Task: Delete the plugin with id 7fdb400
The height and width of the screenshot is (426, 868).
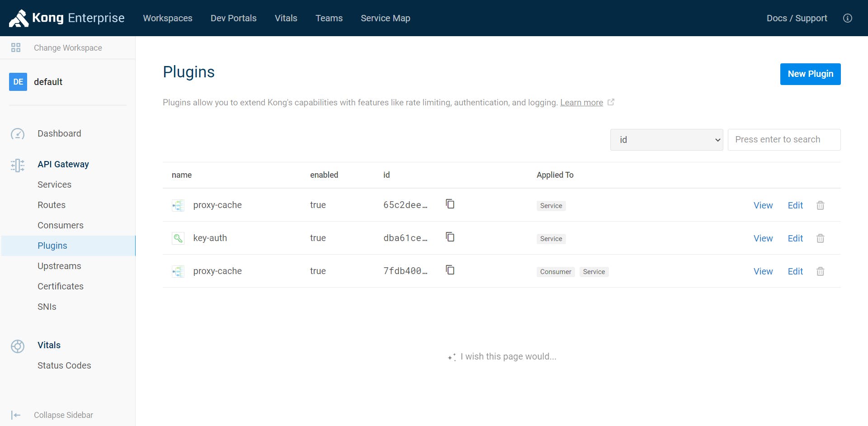Action: (x=821, y=271)
